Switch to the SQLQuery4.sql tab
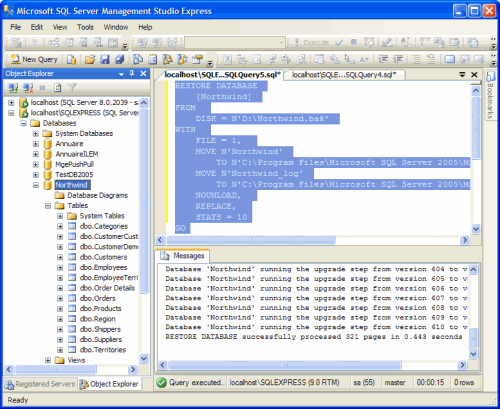This screenshot has height=409, width=500. tap(344, 75)
